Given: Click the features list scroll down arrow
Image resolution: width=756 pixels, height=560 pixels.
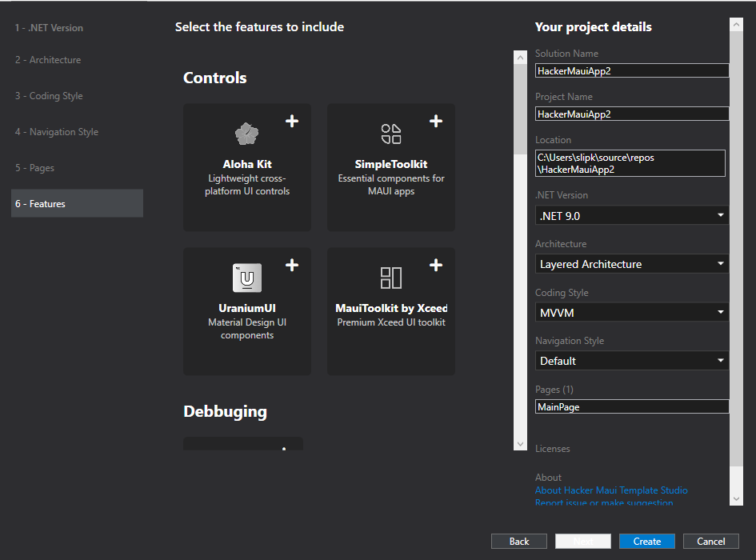Looking at the screenshot, I should click(520, 444).
